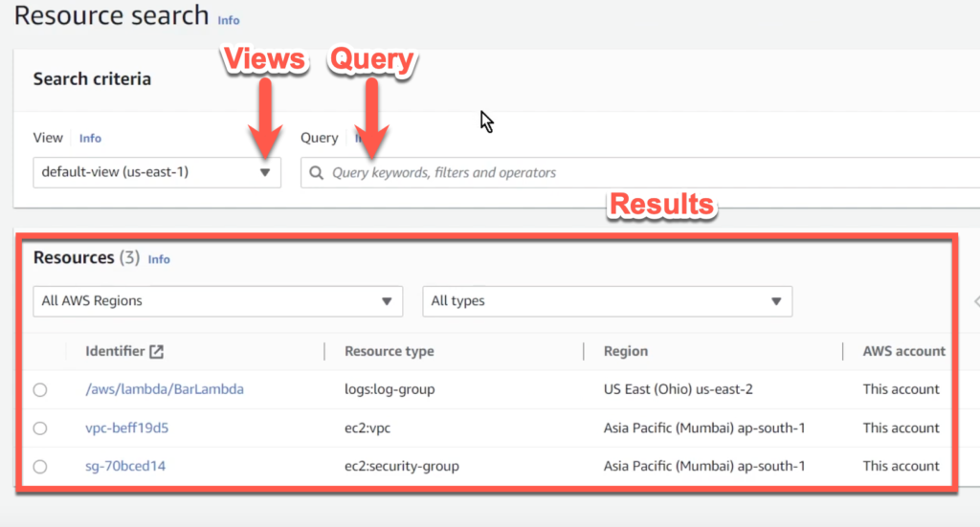Screen dimensions: 980x527
Task: Open the vpc-beff19d5 resource link
Action: (x=127, y=428)
